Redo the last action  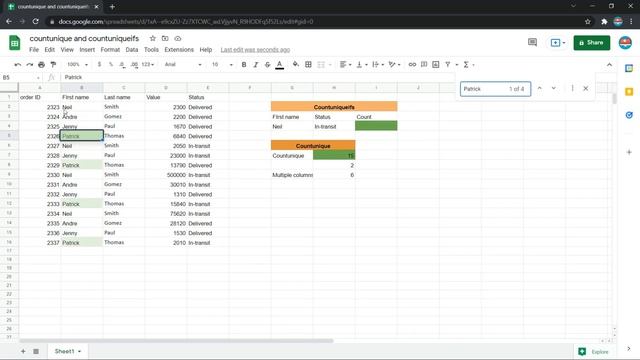(x=29, y=64)
